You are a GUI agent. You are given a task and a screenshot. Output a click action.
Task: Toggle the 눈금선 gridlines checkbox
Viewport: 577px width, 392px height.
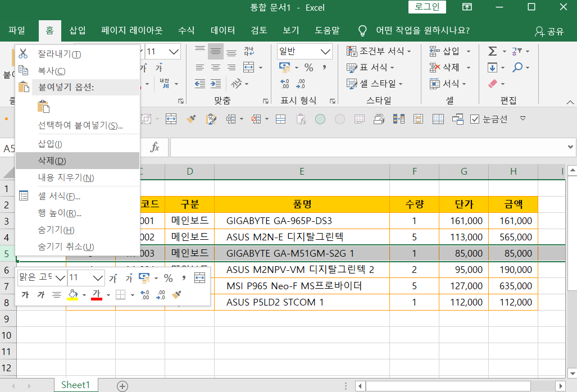click(475, 119)
